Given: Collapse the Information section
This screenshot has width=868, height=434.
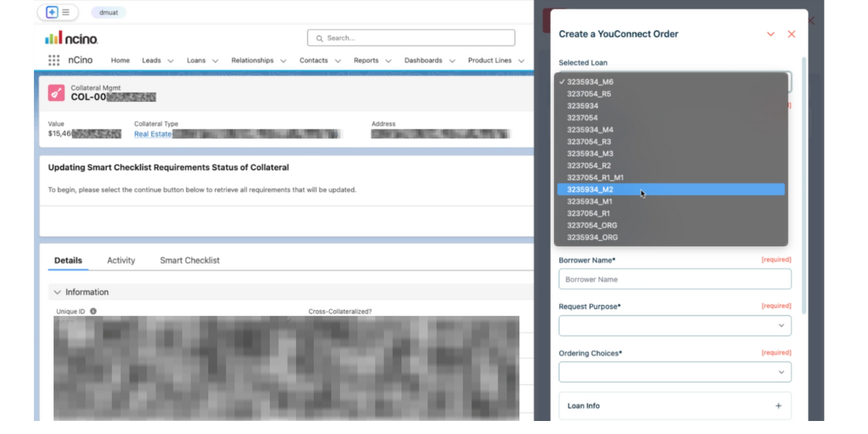Looking at the screenshot, I should 57,292.
